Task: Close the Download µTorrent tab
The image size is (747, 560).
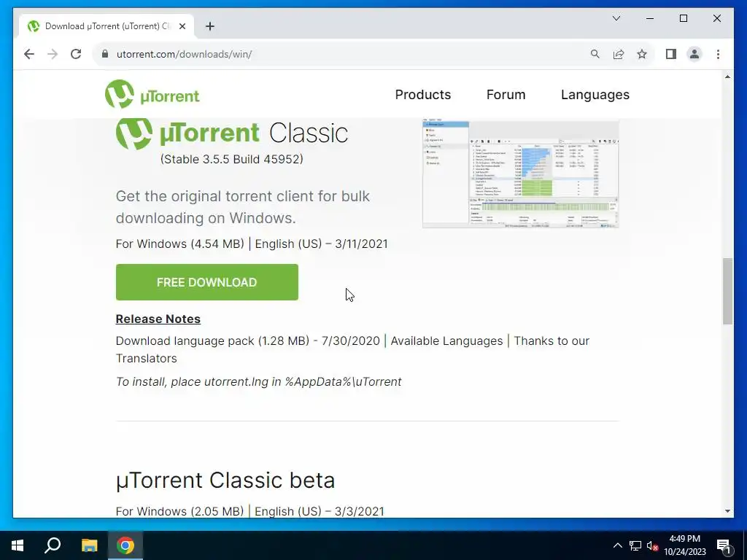Action: 182,26
